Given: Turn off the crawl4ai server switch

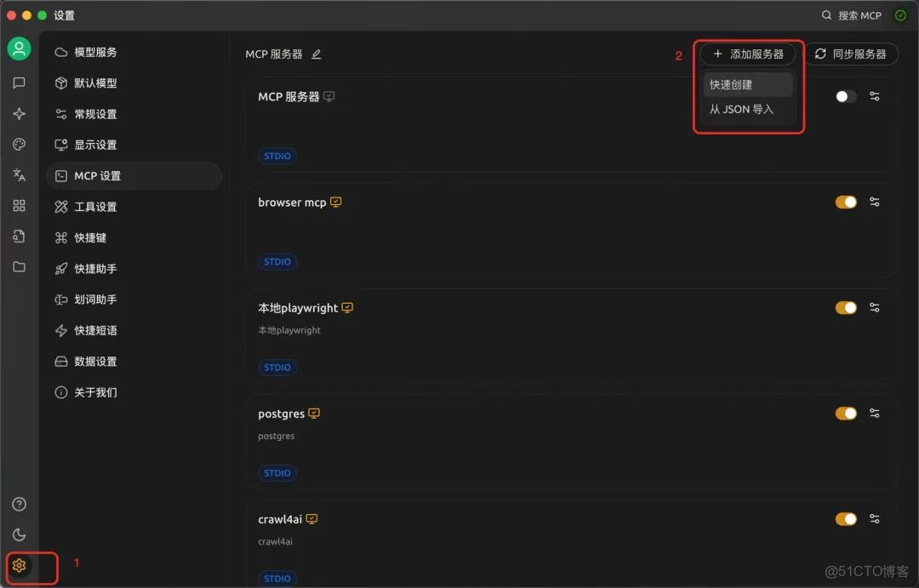Looking at the screenshot, I should click(x=845, y=518).
